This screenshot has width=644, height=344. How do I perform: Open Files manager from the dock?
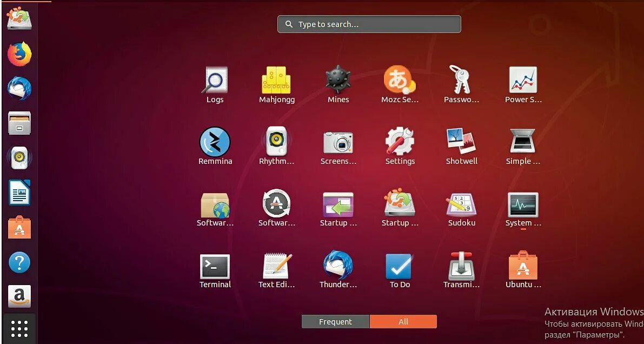(x=19, y=123)
